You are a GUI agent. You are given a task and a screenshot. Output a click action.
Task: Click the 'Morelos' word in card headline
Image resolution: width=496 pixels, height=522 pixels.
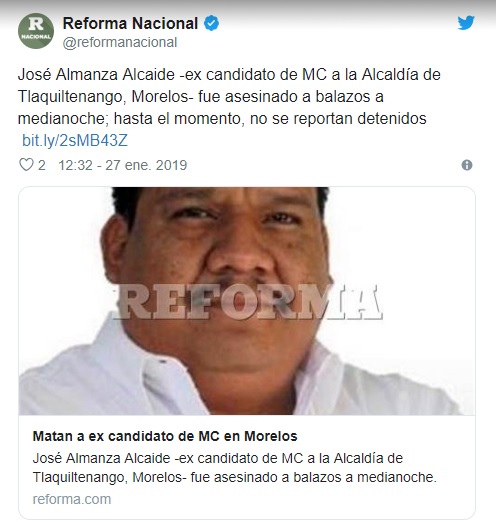(x=271, y=436)
